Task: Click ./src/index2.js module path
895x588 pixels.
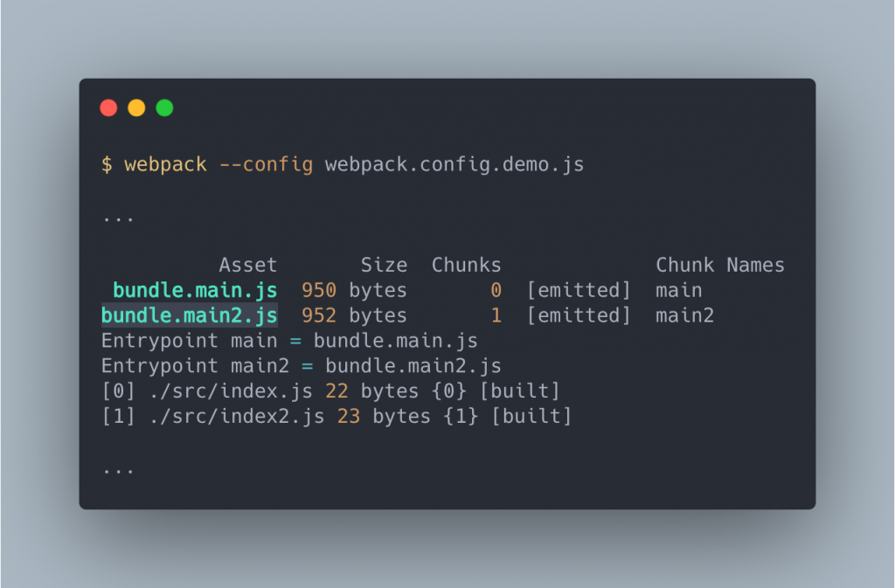Action: point(237,416)
